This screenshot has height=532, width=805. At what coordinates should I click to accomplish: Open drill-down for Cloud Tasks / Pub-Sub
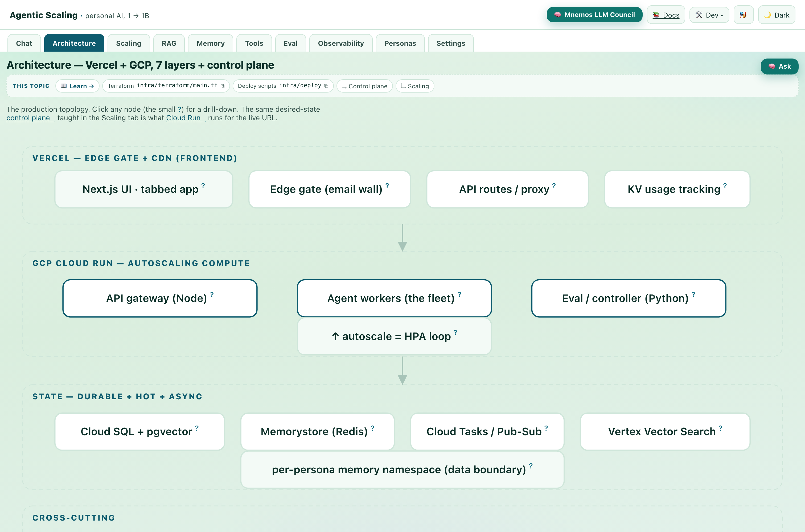tap(546, 428)
